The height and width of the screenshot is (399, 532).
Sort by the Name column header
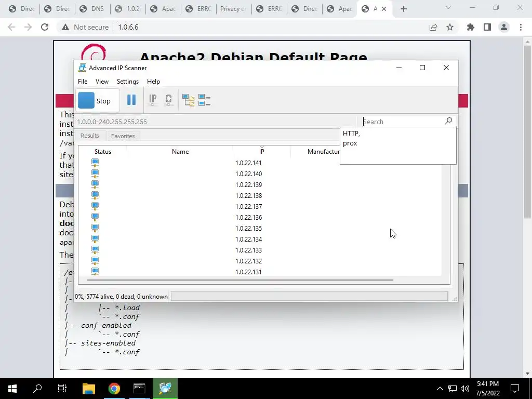[x=180, y=152]
